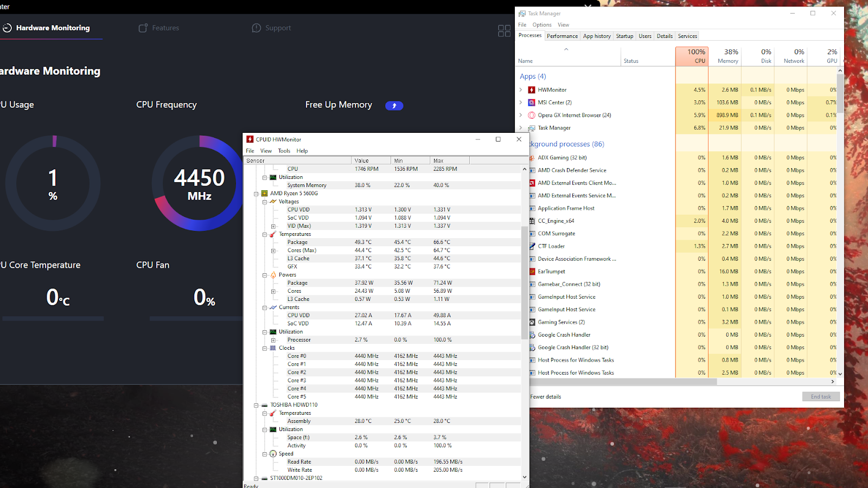This screenshot has width=868, height=488.
Task: Click the Task Manager title bar icon
Action: pos(522,14)
